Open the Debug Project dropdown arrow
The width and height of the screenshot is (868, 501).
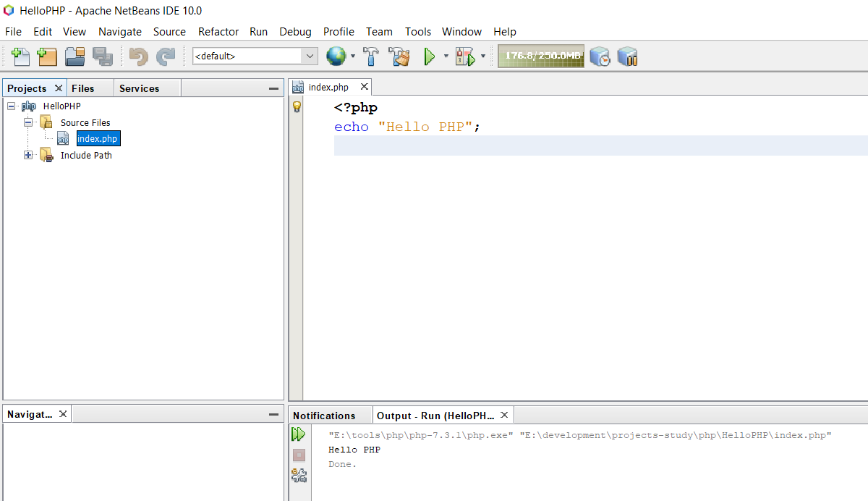click(x=482, y=56)
